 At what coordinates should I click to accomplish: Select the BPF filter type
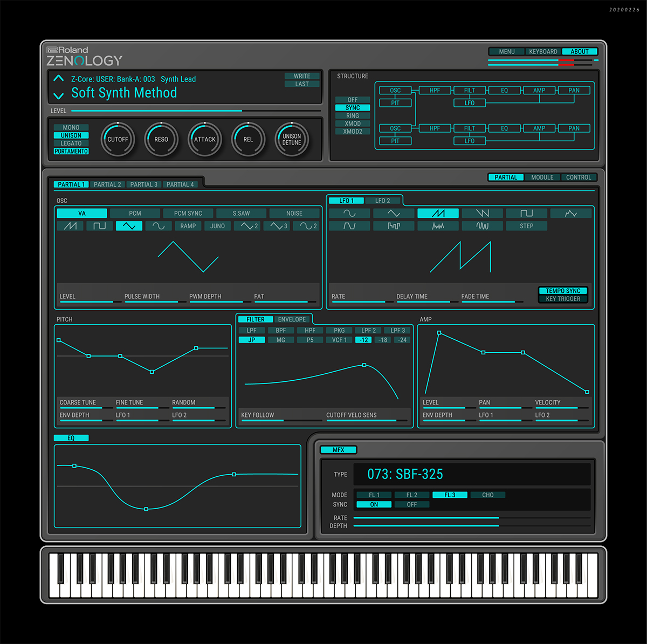click(x=281, y=331)
